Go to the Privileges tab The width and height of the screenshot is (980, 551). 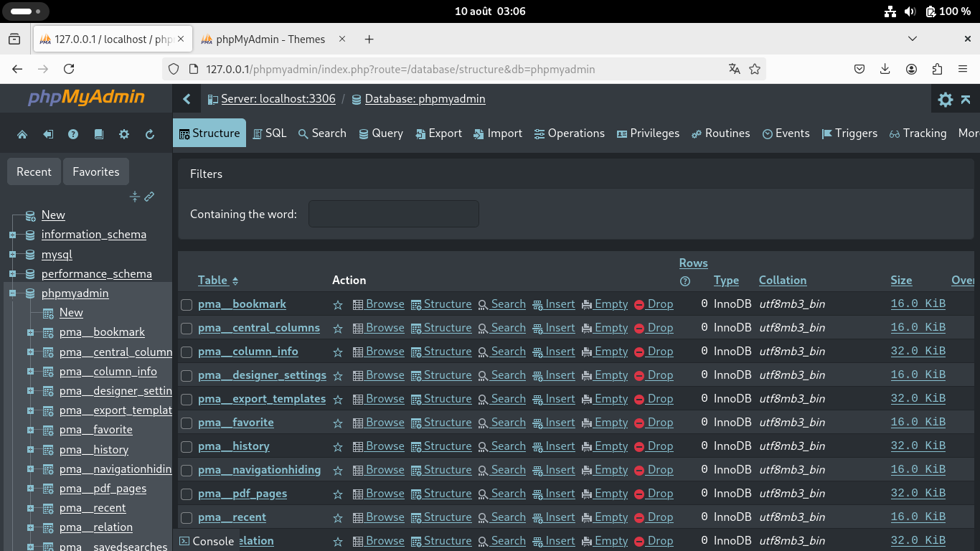[648, 133]
